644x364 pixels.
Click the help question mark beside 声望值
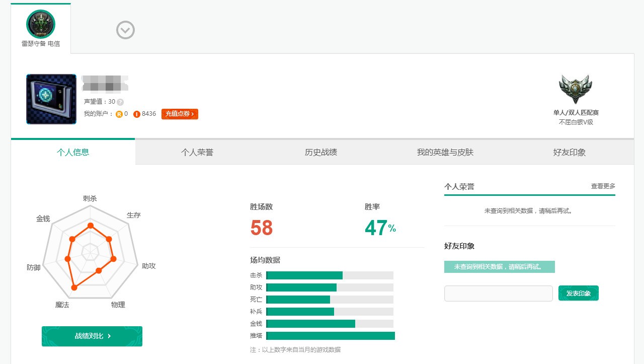coord(120,102)
